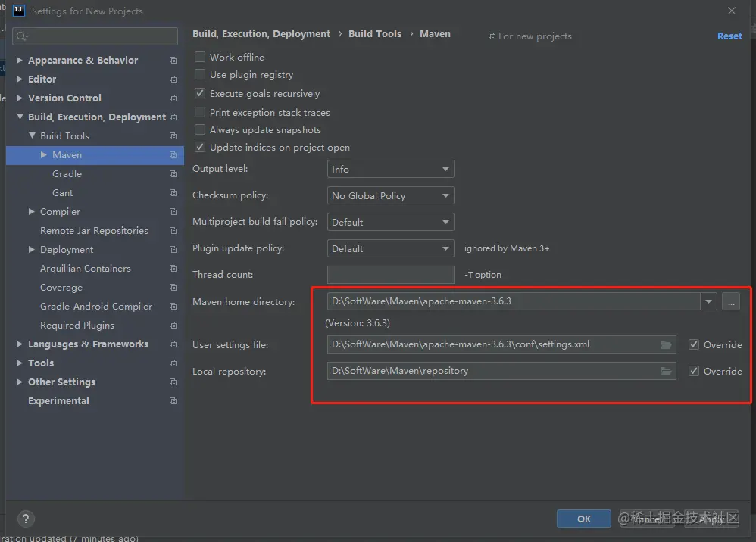Click folder browse icon in User settings file field
This screenshot has height=542, width=756.
coord(666,344)
